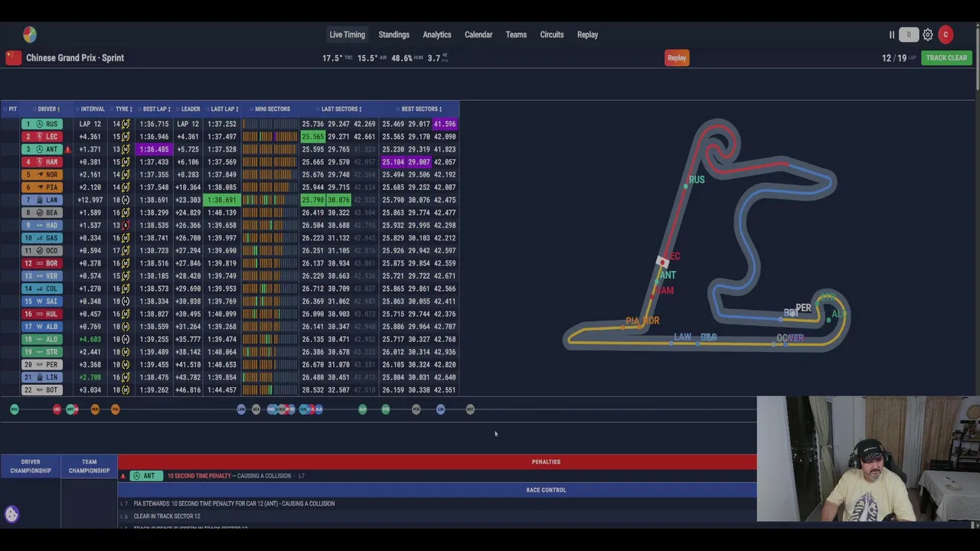Select the VER driver badge in timing table
Screen dimensions: 980x551
tap(41, 275)
